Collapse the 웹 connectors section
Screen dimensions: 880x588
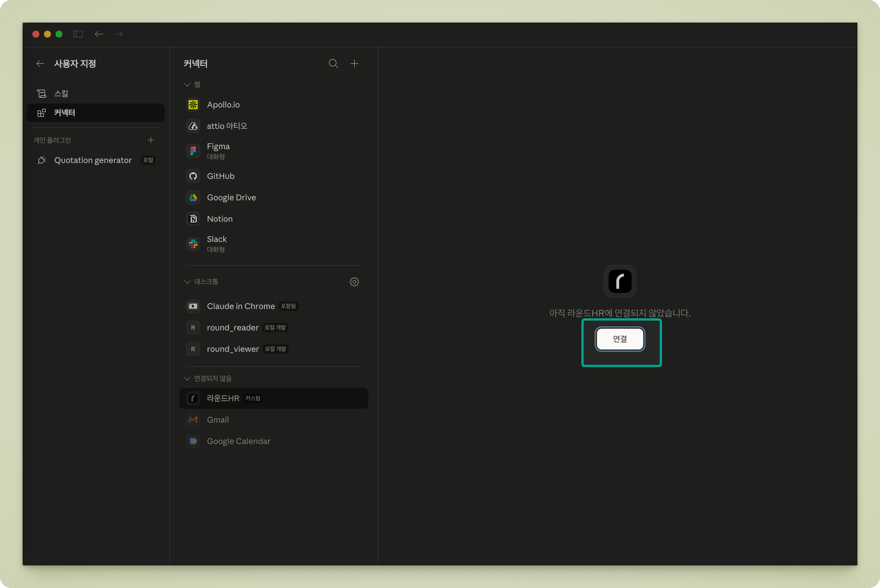pyautogui.click(x=187, y=84)
